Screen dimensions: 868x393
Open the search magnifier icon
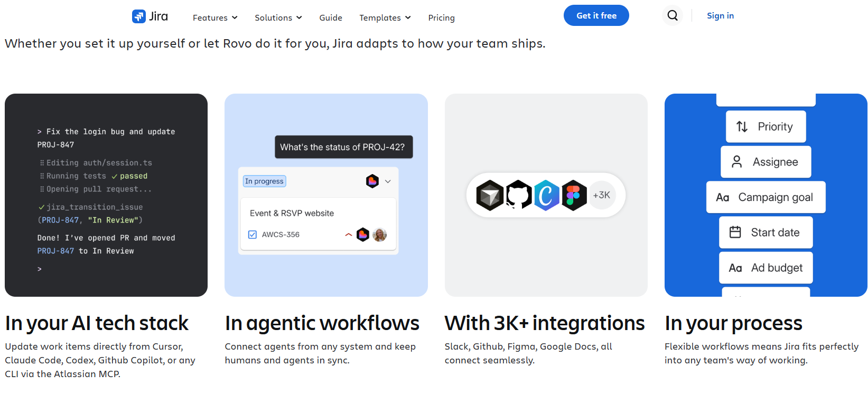(673, 15)
